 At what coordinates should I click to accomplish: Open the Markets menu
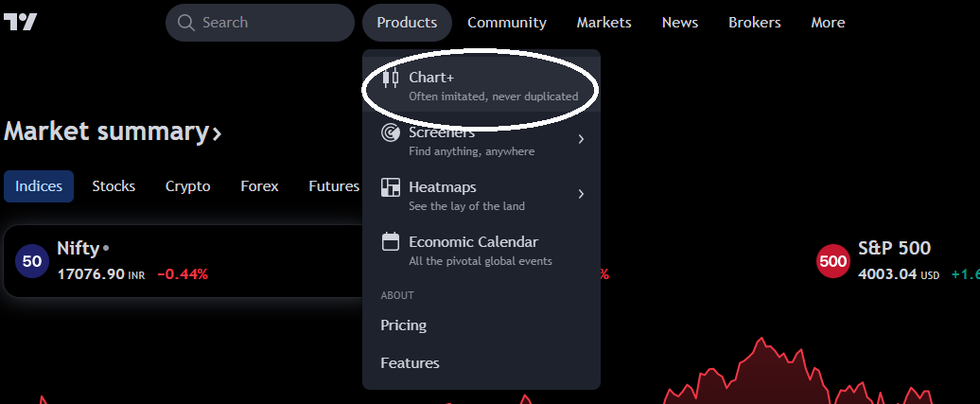[x=604, y=23]
